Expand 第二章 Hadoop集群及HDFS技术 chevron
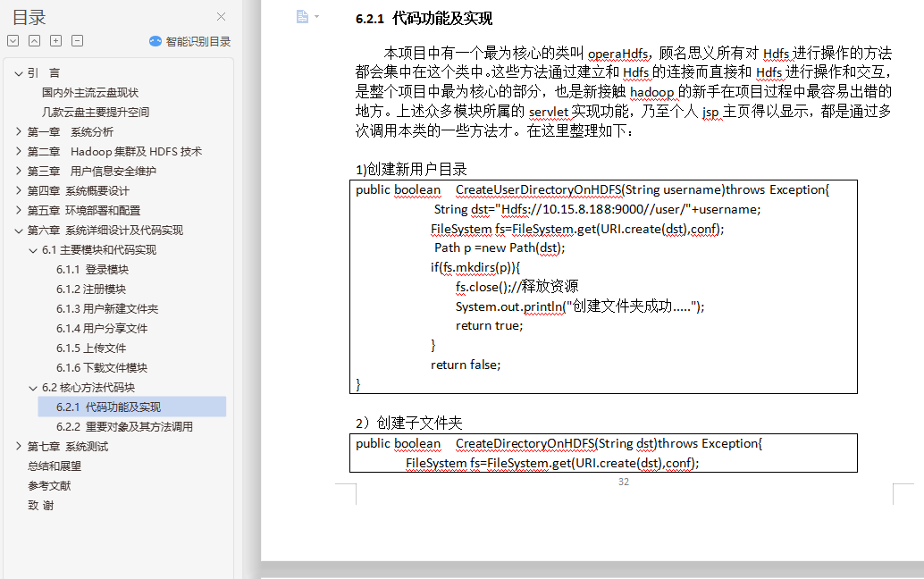This screenshot has width=924, height=579. [x=19, y=151]
